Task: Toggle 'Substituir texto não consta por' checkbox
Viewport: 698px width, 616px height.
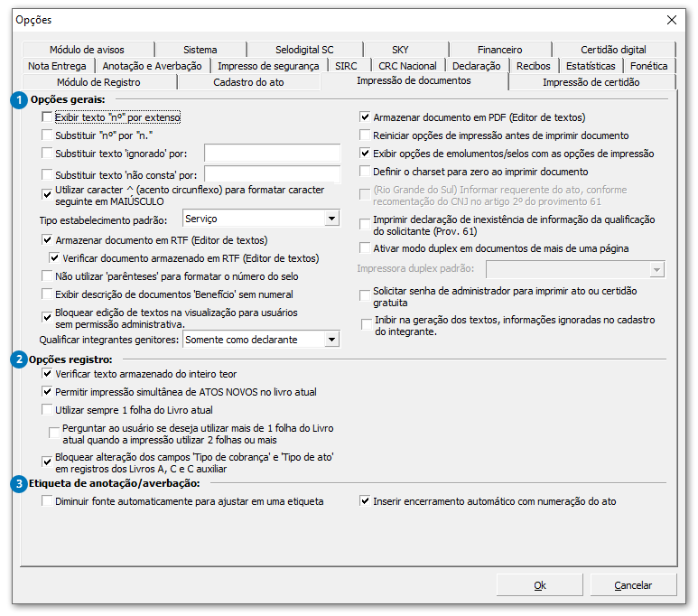Action: [47, 174]
